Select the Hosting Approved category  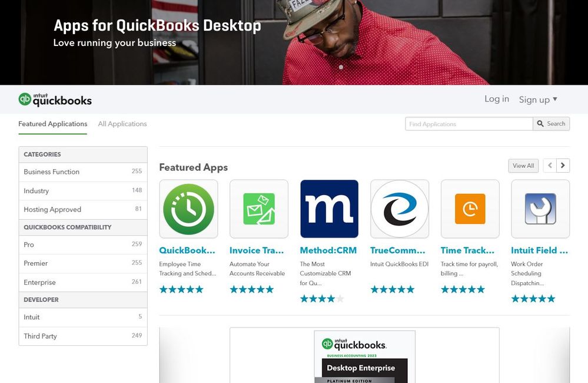click(83, 210)
